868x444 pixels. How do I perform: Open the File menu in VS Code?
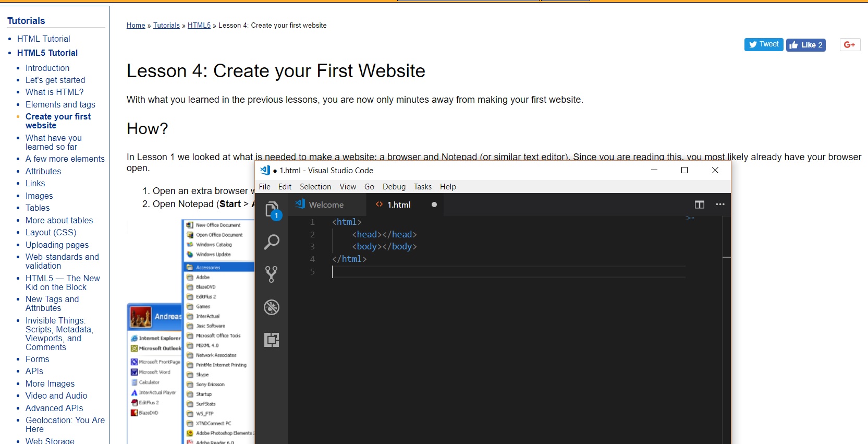click(x=265, y=187)
